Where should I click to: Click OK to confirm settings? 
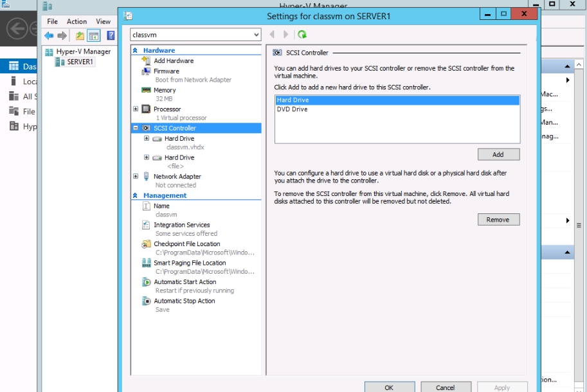(390, 387)
